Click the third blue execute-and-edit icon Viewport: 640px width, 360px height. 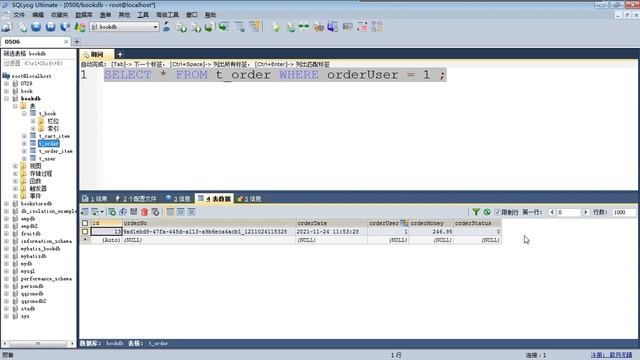pos(64,27)
